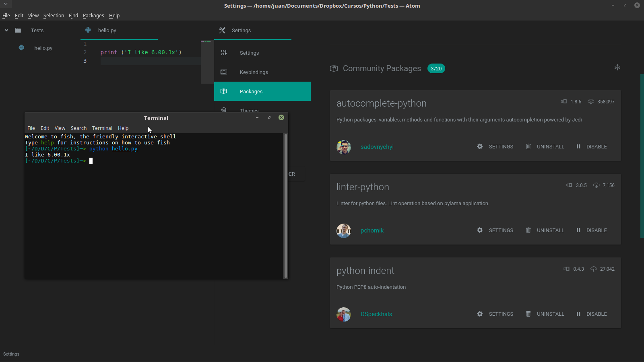Click the package box icon beside Packages
This screenshot has width=644, height=362.
[224, 91]
